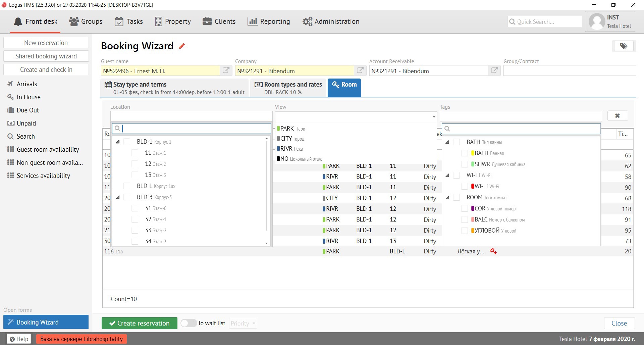Open guest profile link icon next to Ernest M. H.
644x345 pixels.
(226, 70)
